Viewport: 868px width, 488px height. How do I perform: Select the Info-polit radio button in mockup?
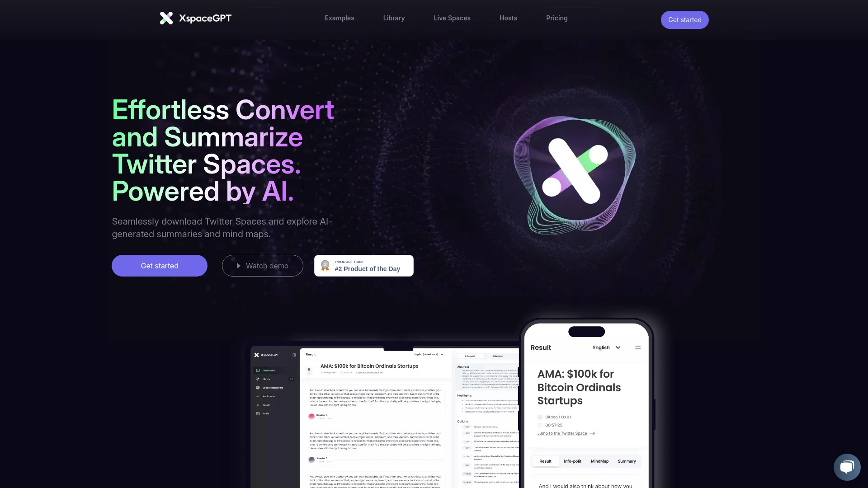(x=572, y=460)
